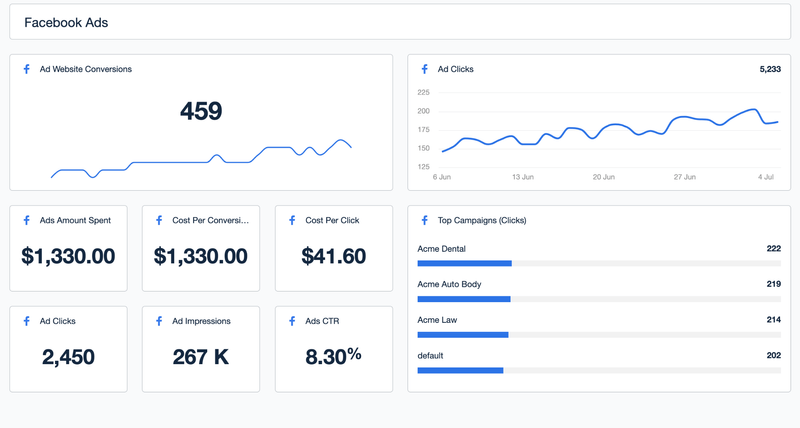The height and width of the screenshot is (428, 800).
Task: Click the $41.60 Cost Per Click value
Action: [x=334, y=256]
